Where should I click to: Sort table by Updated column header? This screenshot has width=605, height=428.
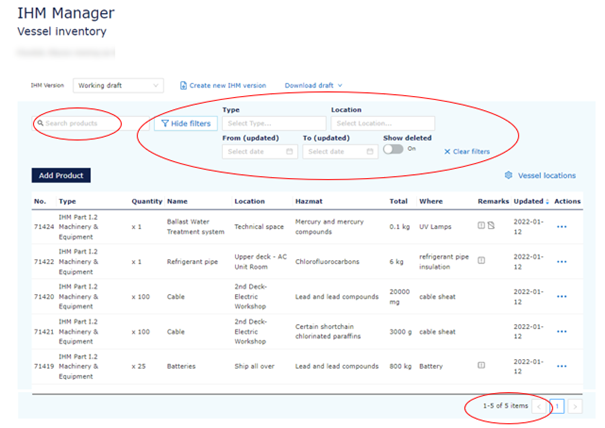[531, 201]
